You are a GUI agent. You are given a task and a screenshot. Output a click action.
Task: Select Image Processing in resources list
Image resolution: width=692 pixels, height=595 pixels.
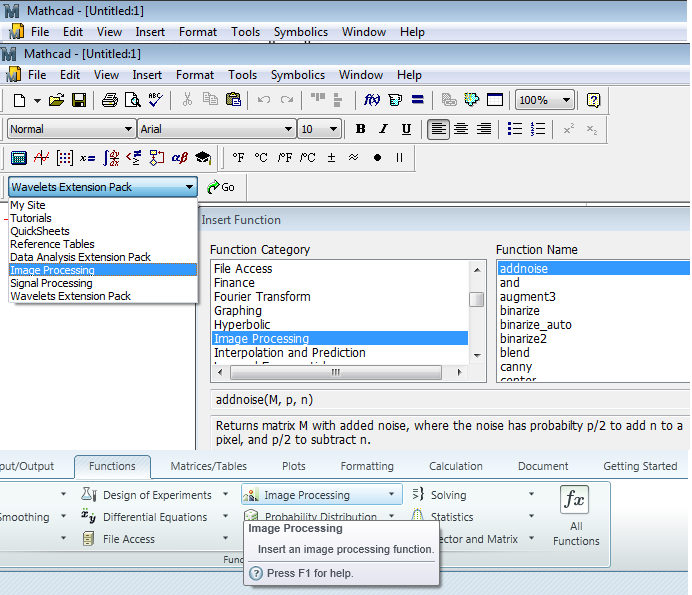(103, 270)
